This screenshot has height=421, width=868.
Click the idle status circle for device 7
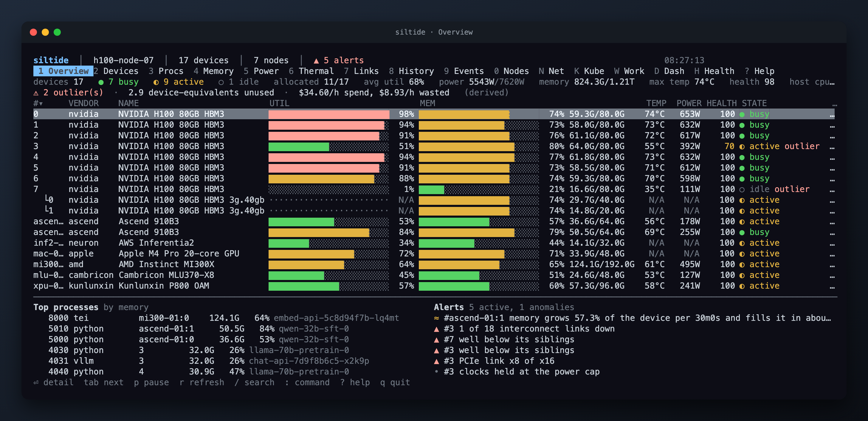coord(742,189)
